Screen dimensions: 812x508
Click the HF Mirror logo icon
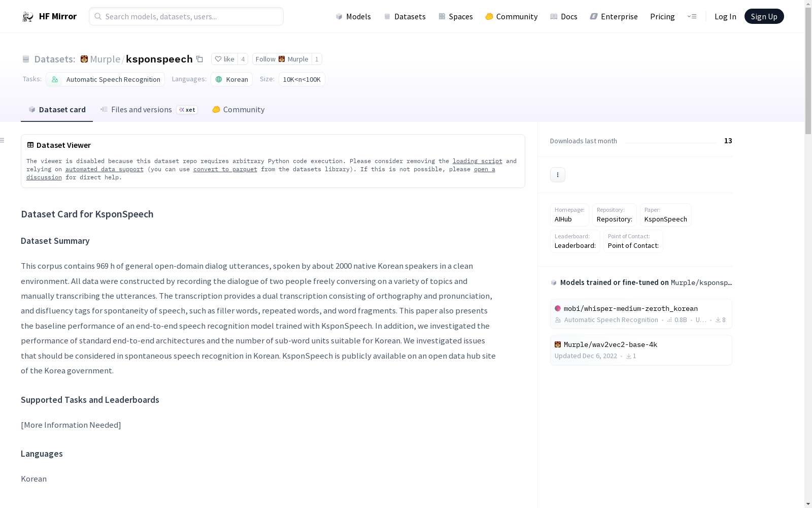pyautogui.click(x=28, y=17)
